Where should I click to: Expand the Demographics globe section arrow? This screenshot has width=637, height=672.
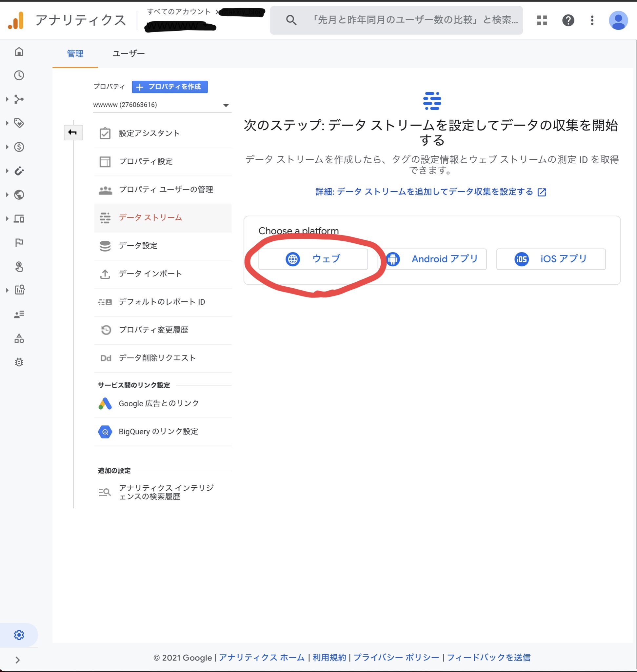(7, 195)
